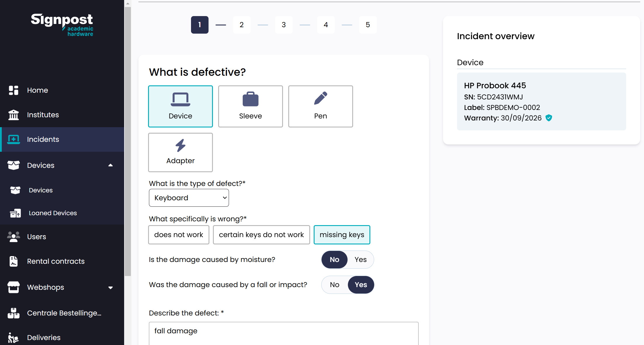Open Loaned Devices submenu item
The height and width of the screenshot is (345, 644).
(x=53, y=213)
